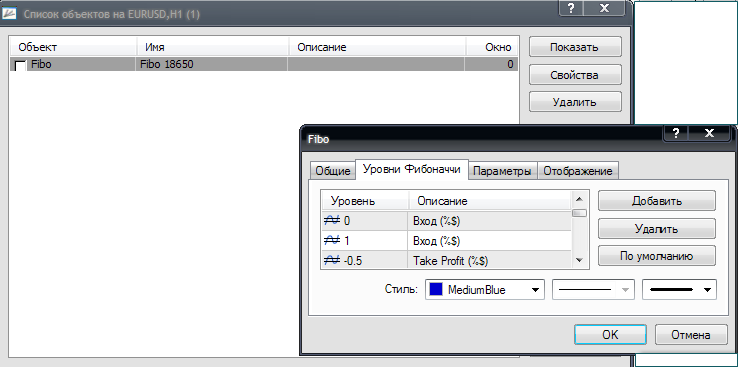
Task: Switch to the Общие tab
Action: click(333, 171)
